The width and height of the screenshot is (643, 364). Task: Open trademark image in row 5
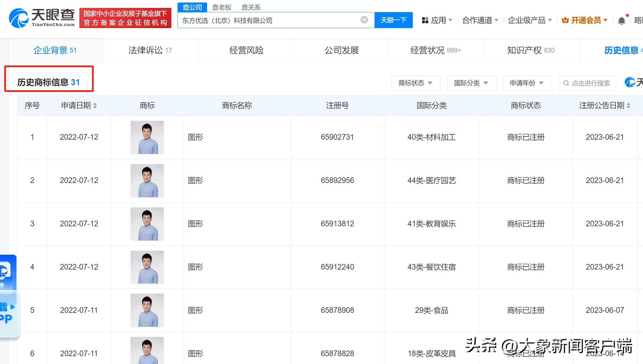147,310
